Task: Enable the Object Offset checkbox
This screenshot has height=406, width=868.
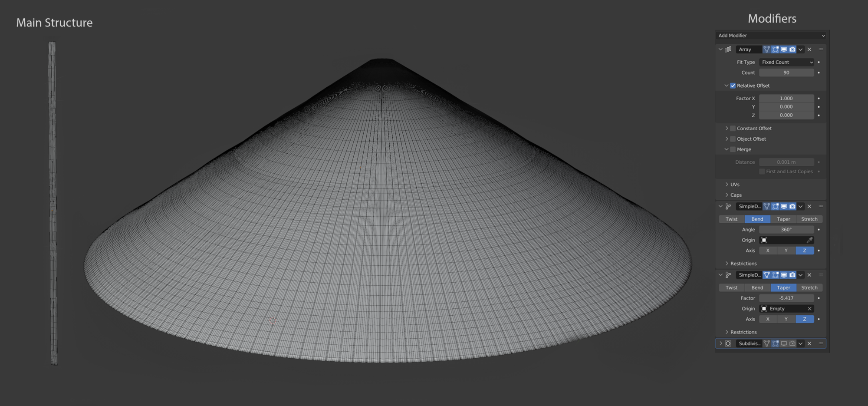Action: tap(733, 139)
